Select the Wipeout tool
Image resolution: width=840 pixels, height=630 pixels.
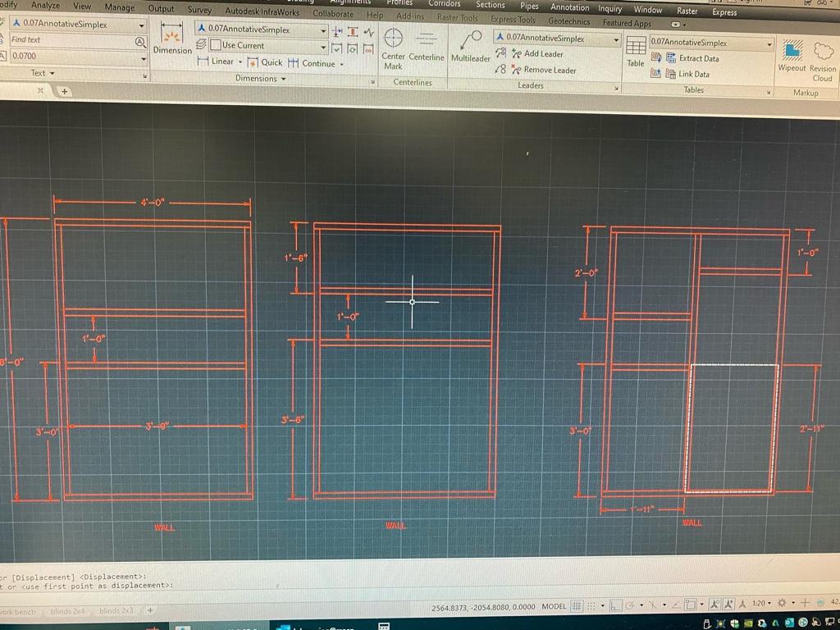tap(792, 57)
